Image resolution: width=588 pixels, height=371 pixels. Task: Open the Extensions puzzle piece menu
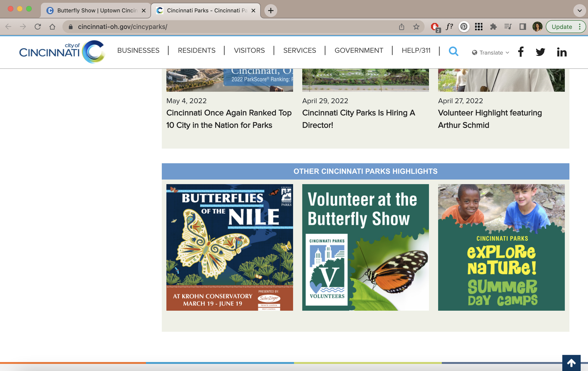(493, 27)
